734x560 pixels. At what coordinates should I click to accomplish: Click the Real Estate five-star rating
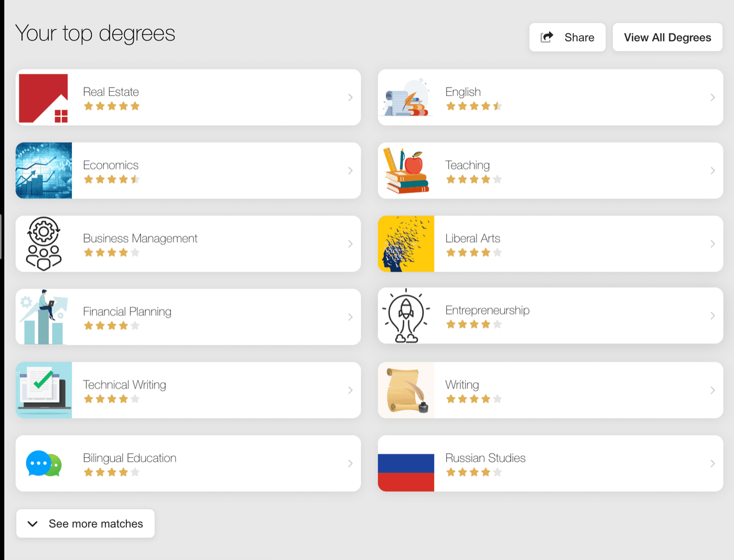tap(112, 106)
